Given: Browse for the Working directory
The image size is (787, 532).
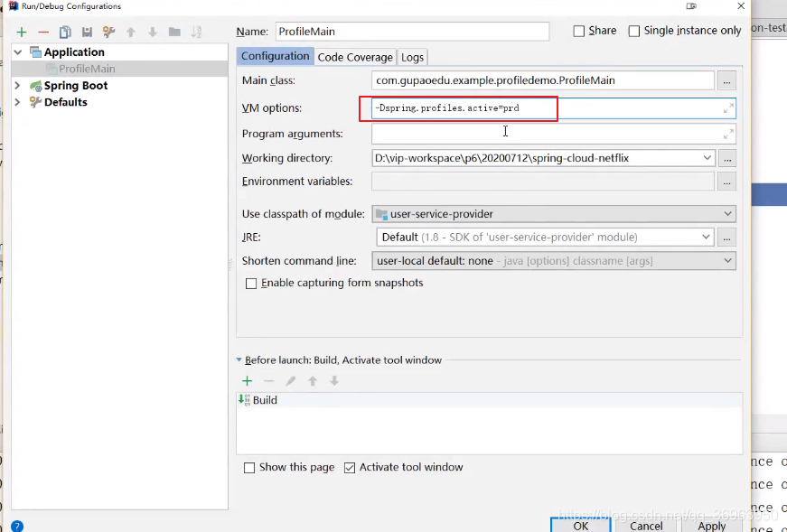Looking at the screenshot, I should (726, 158).
